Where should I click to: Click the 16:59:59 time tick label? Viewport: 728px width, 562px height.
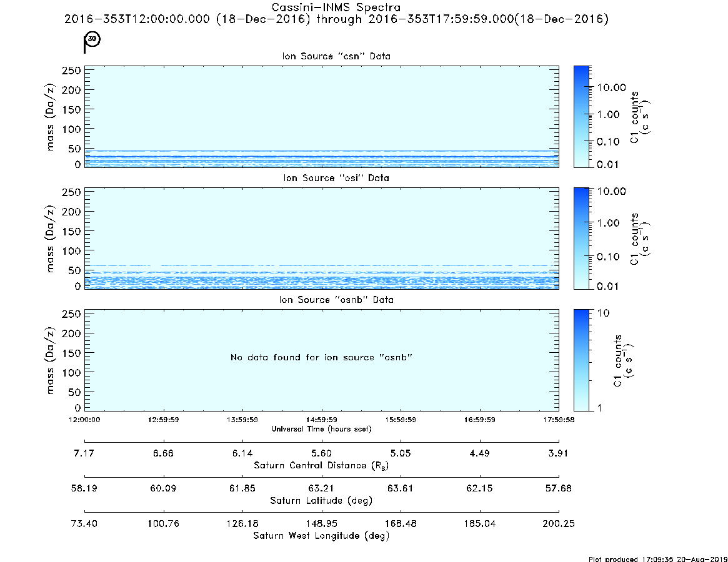[x=480, y=420]
